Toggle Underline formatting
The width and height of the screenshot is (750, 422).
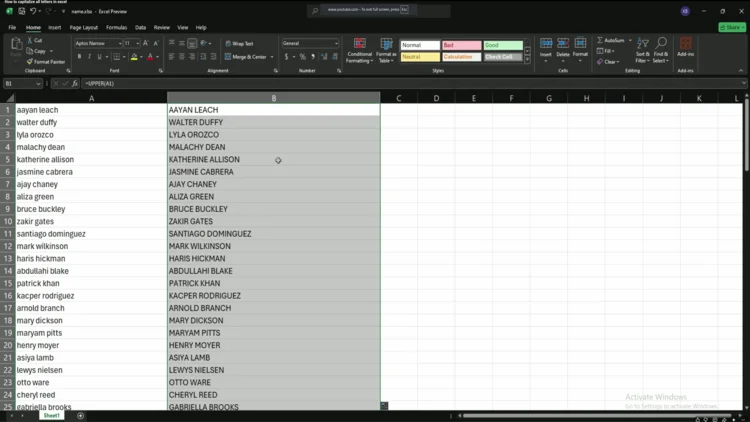pyautogui.click(x=99, y=57)
